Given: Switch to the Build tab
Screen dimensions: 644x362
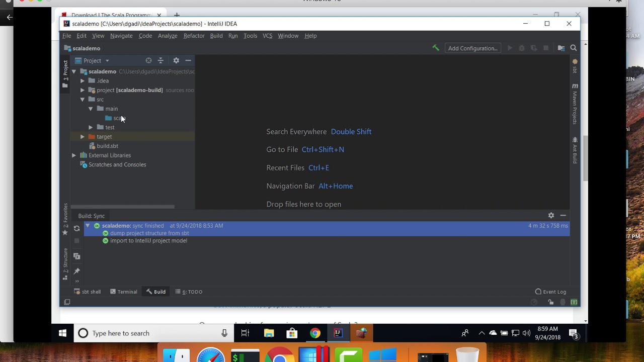Looking at the screenshot, I should 155,292.
